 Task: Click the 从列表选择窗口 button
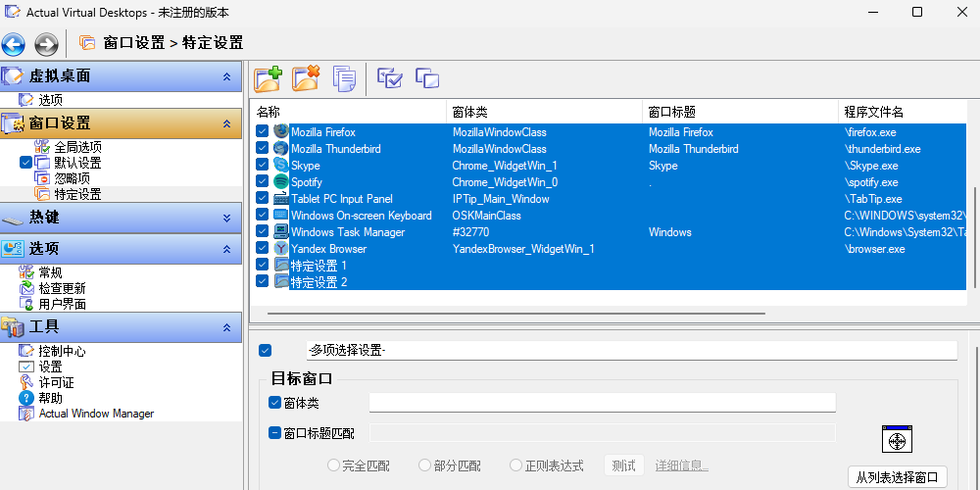coord(898,477)
